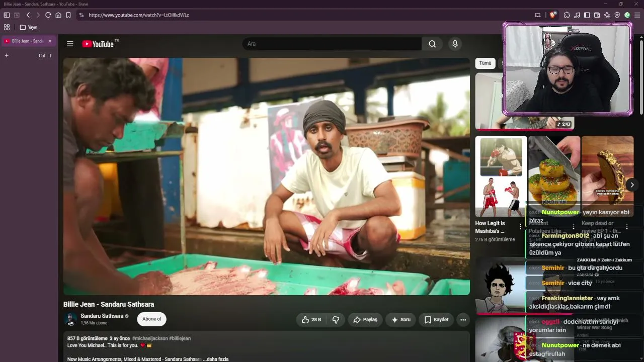
Task: Click the video title Billie Jean - Sandaru Sathsara
Action: (109, 304)
